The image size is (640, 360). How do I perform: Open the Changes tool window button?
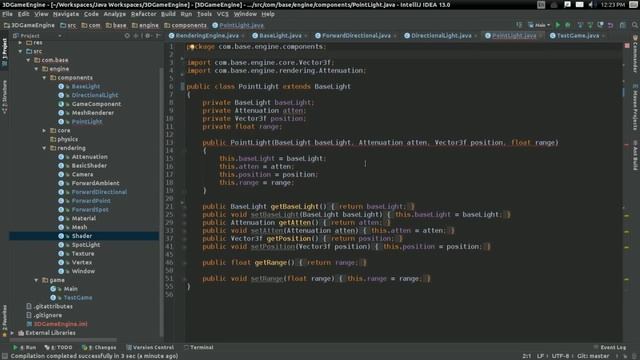click(x=99, y=347)
